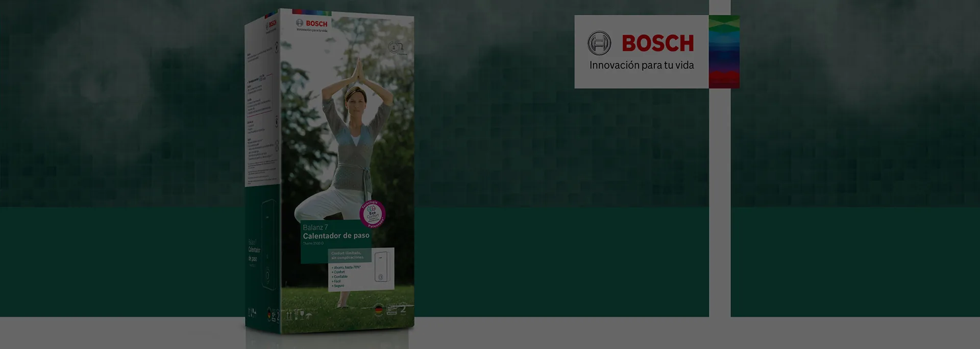Click the bold "Calentador de paso" title on the box front
Screen dimensions: 980x349
tap(336, 236)
